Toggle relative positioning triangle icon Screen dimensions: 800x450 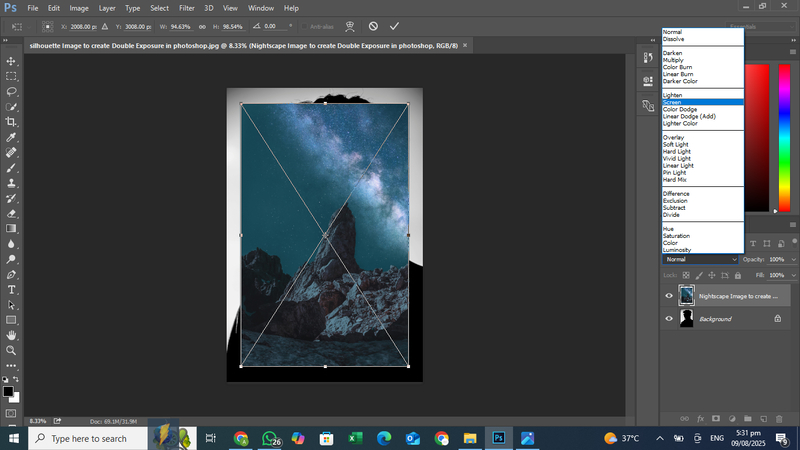tap(105, 27)
